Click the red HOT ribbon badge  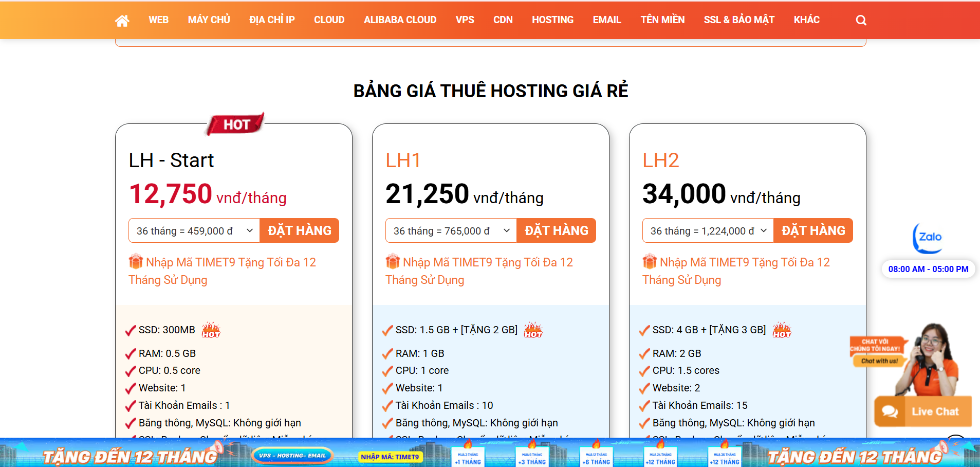pos(236,124)
